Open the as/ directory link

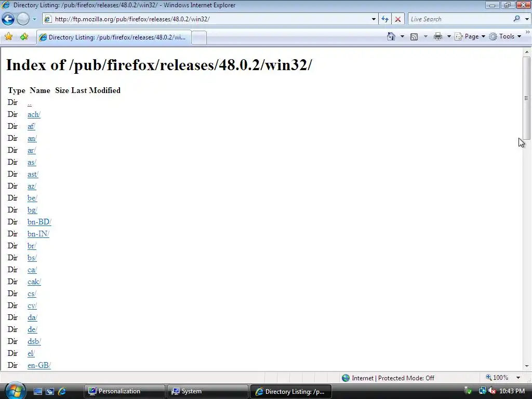pyautogui.click(x=32, y=162)
